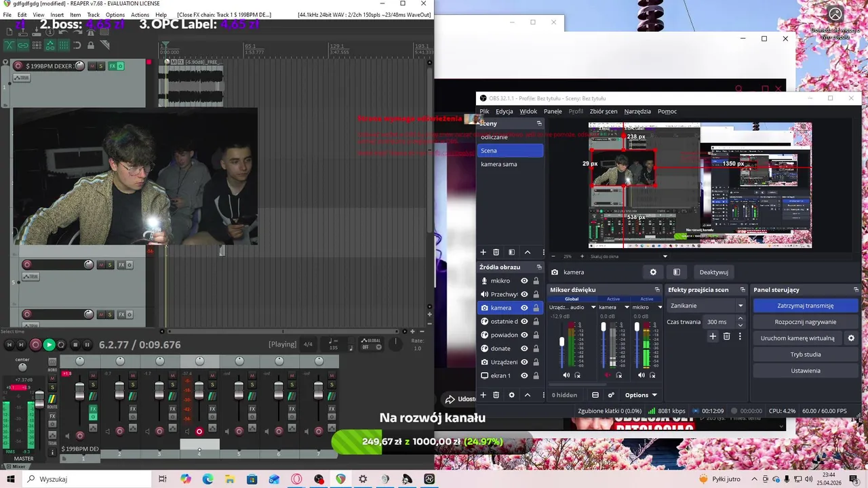Open source properties gear below sources list
This screenshot has height=488, width=868.
[511, 395]
